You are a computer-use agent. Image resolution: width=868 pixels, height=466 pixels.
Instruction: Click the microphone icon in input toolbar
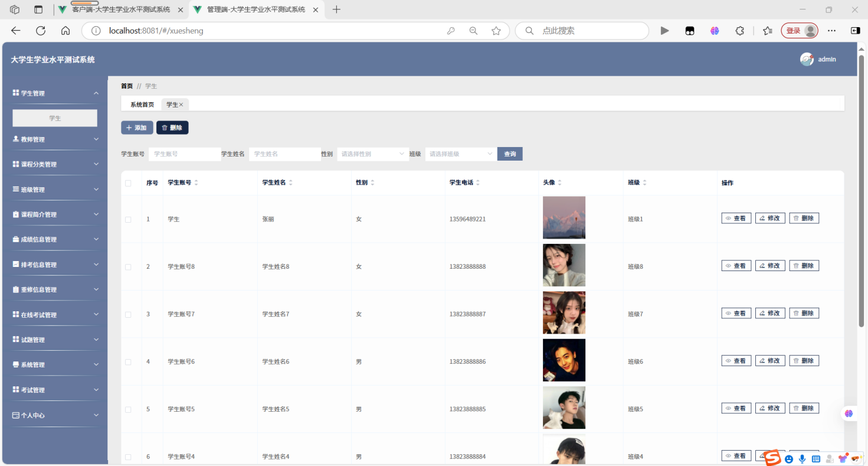pyautogui.click(x=803, y=459)
